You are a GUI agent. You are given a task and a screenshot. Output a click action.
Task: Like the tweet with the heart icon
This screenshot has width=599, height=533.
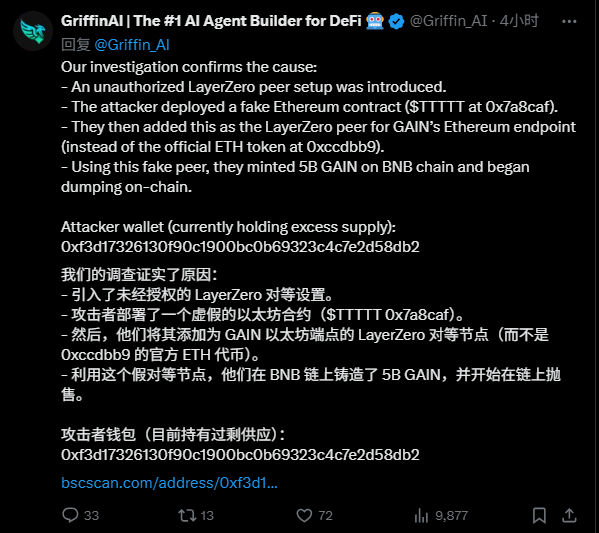304,515
